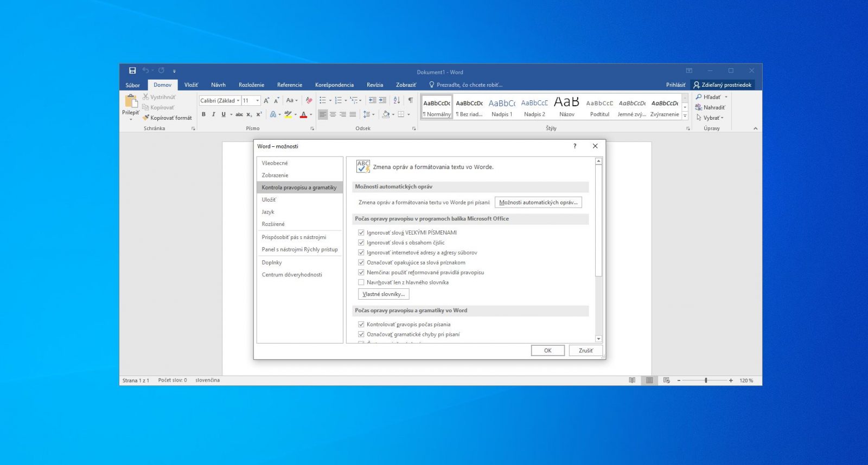Click the Vlastné slovníky button
Image resolution: width=868 pixels, height=465 pixels.
(x=384, y=294)
